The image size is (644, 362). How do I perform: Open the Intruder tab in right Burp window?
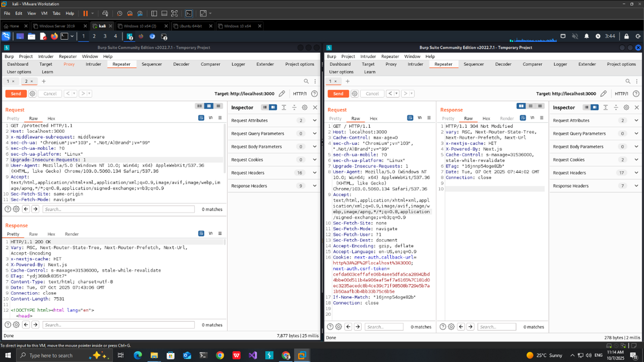click(x=415, y=64)
